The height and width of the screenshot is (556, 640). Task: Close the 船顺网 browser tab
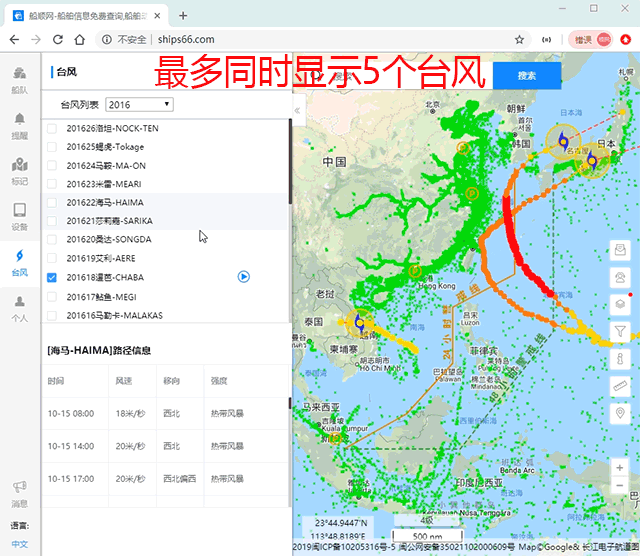(158, 16)
